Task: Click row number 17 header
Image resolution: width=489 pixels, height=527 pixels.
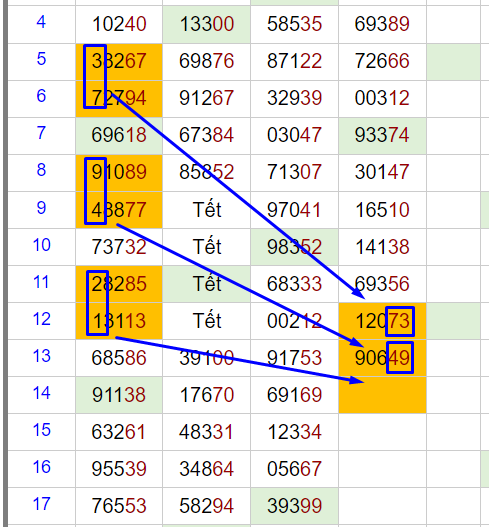Action: point(41,505)
